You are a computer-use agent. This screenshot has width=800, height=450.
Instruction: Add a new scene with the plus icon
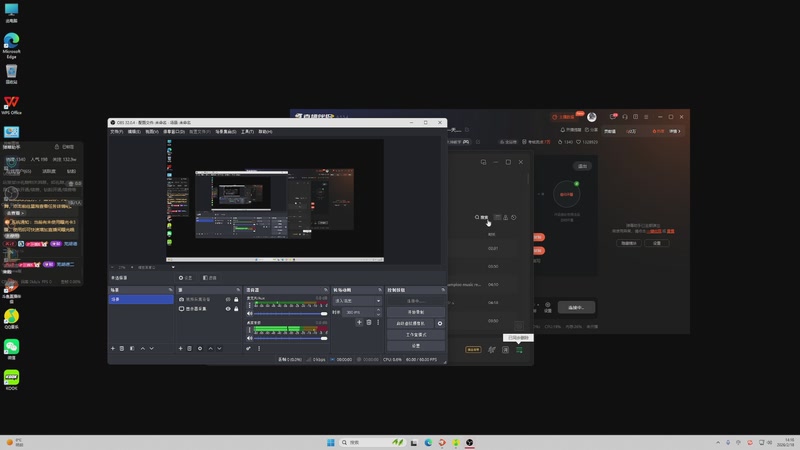click(x=113, y=348)
